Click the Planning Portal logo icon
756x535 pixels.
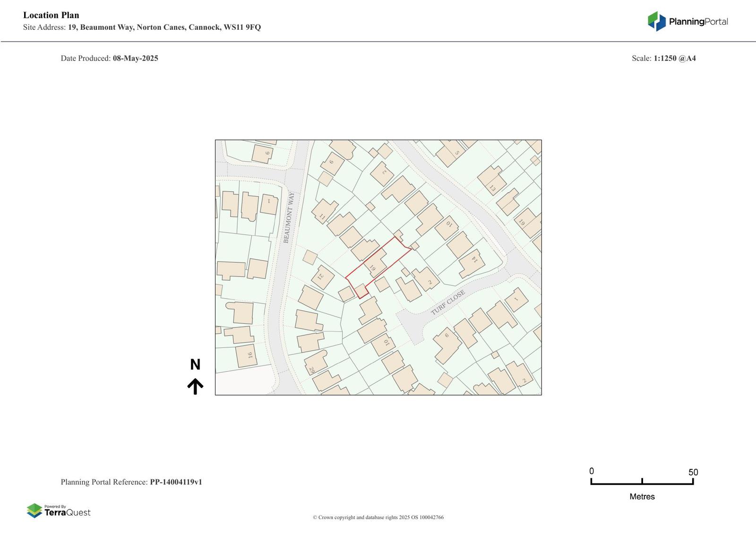click(x=656, y=21)
